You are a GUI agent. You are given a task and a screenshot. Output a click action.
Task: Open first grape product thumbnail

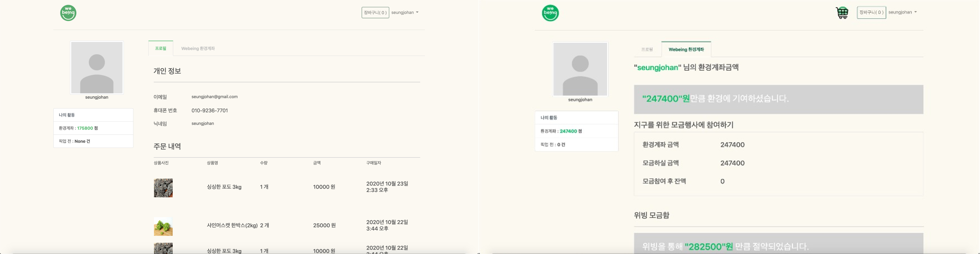(163, 188)
